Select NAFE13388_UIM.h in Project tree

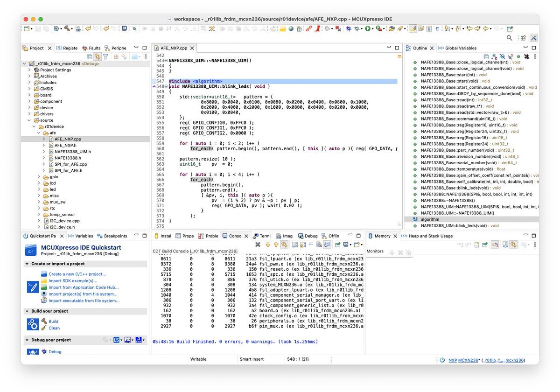coord(72,152)
